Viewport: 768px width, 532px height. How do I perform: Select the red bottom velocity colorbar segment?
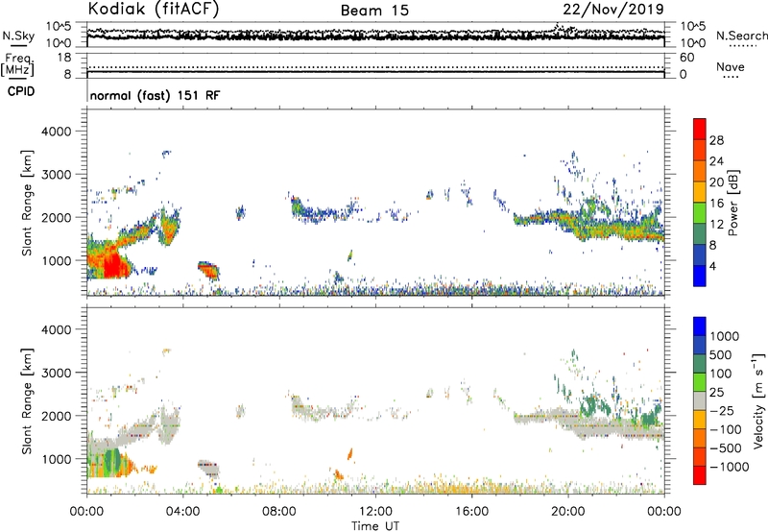700,475
